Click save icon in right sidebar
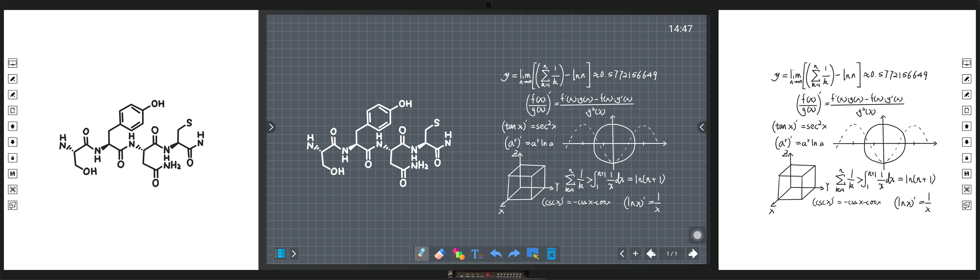 pos(967,174)
